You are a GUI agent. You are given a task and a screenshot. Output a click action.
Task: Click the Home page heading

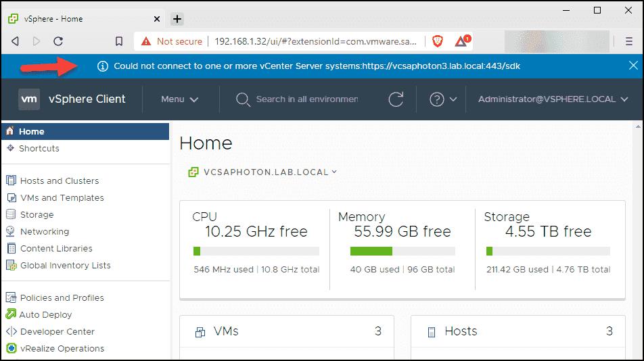click(206, 143)
